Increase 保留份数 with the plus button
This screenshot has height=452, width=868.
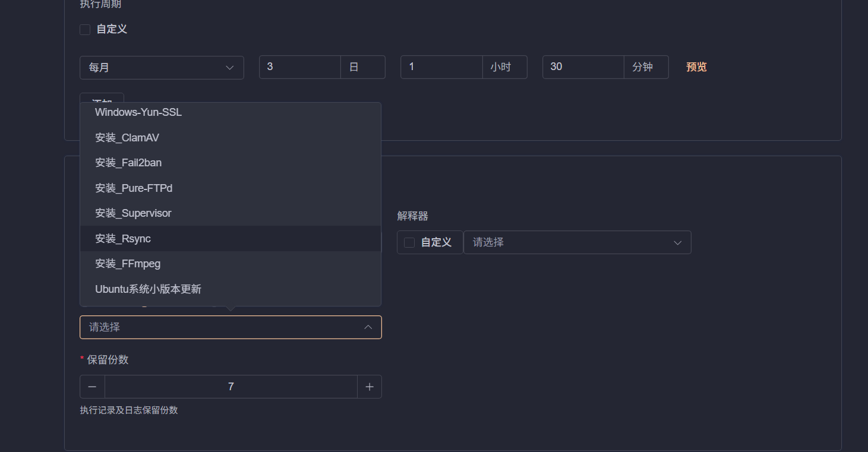pos(370,387)
